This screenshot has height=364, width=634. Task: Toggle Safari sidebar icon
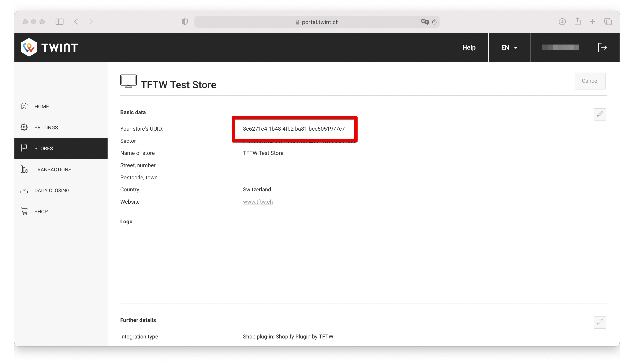pyautogui.click(x=59, y=22)
